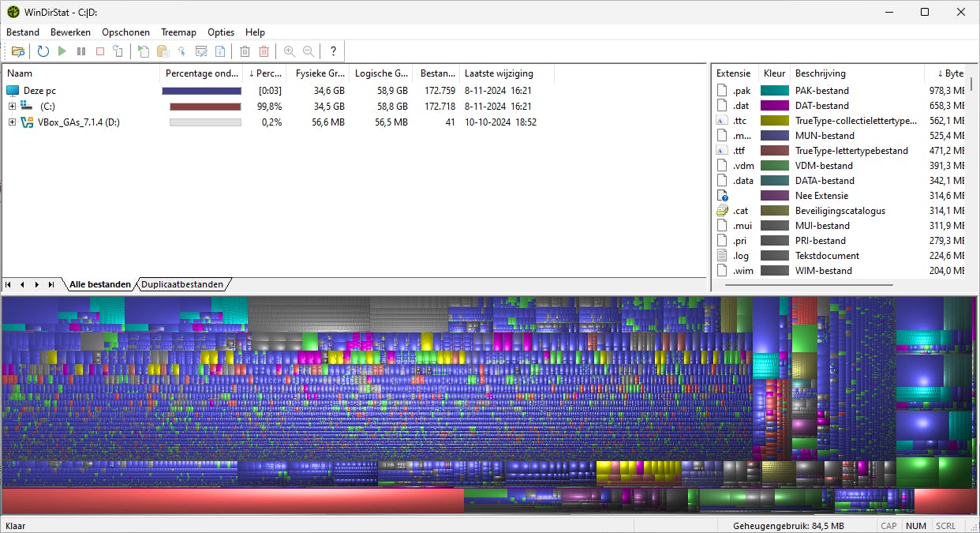Click the red stop scan icon
Viewport: 980px width, 533px height.
click(x=100, y=51)
